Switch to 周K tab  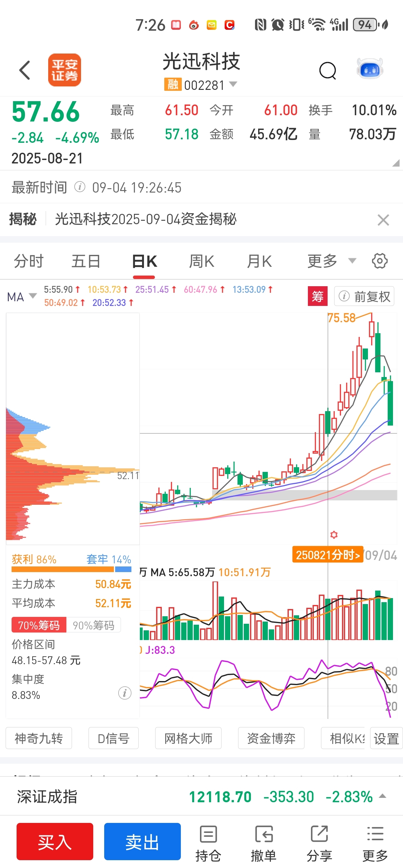(202, 261)
